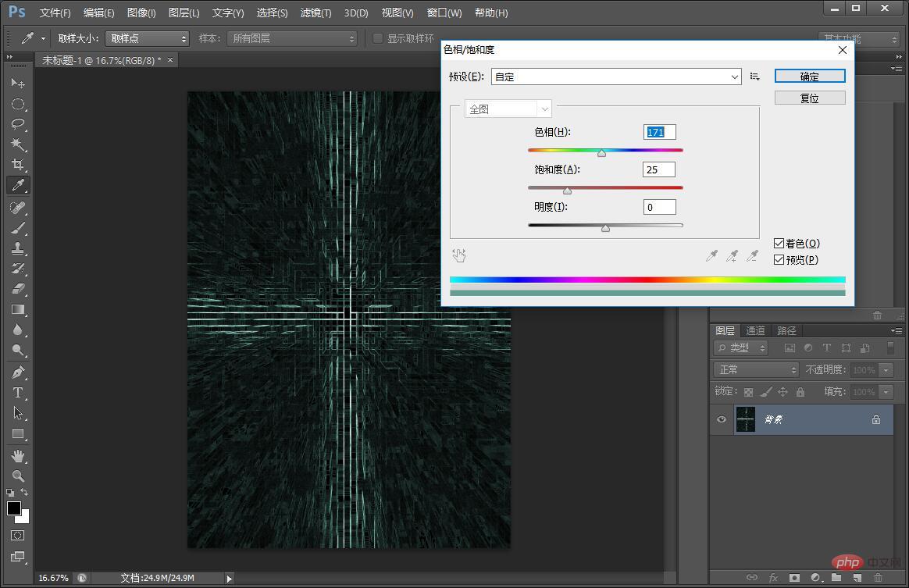The width and height of the screenshot is (909, 588).
Task: Click the on-image adjustment hand icon
Action: [x=459, y=255]
